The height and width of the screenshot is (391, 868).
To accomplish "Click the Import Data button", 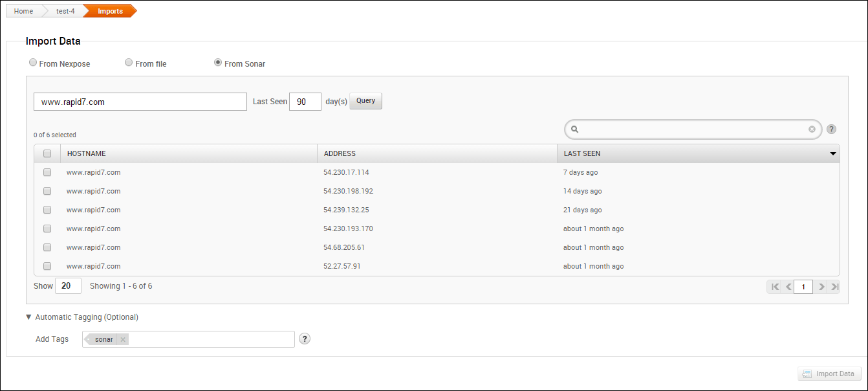I will (x=829, y=374).
